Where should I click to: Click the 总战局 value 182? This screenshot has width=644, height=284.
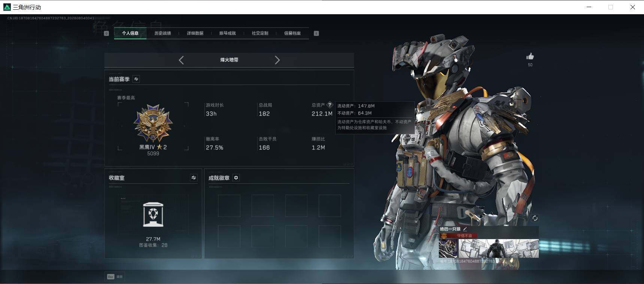264,114
